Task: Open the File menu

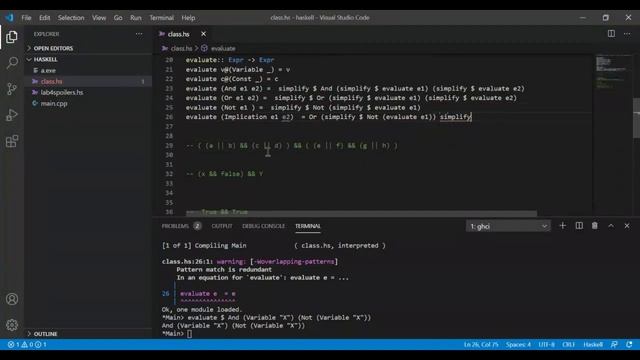Action: pyautogui.click(x=27, y=18)
